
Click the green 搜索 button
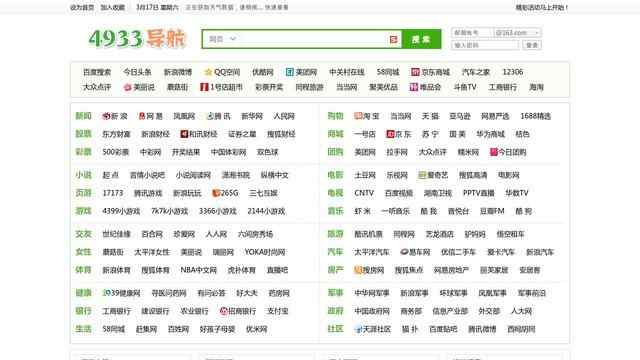(x=421, y=39)
